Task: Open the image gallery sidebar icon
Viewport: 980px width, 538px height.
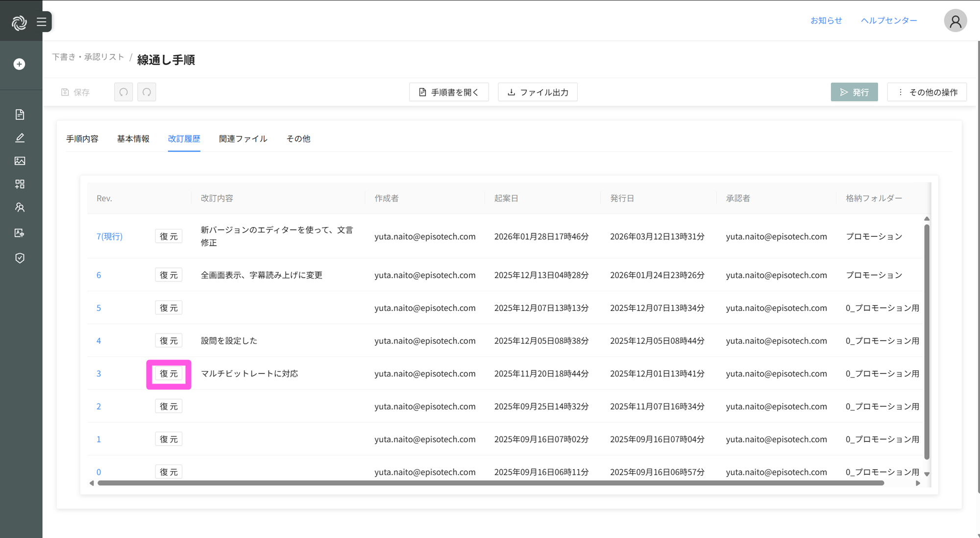Action: (x=20, y=161)
